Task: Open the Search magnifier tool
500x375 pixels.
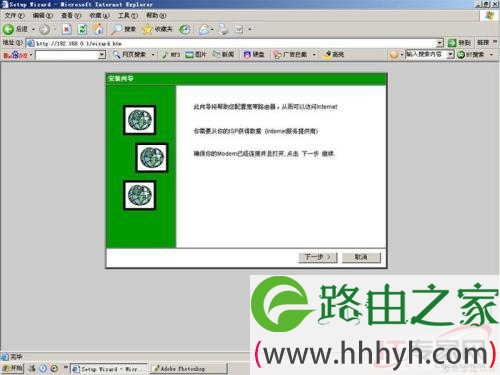Action: pyautogui.click(x=117, y=29)
